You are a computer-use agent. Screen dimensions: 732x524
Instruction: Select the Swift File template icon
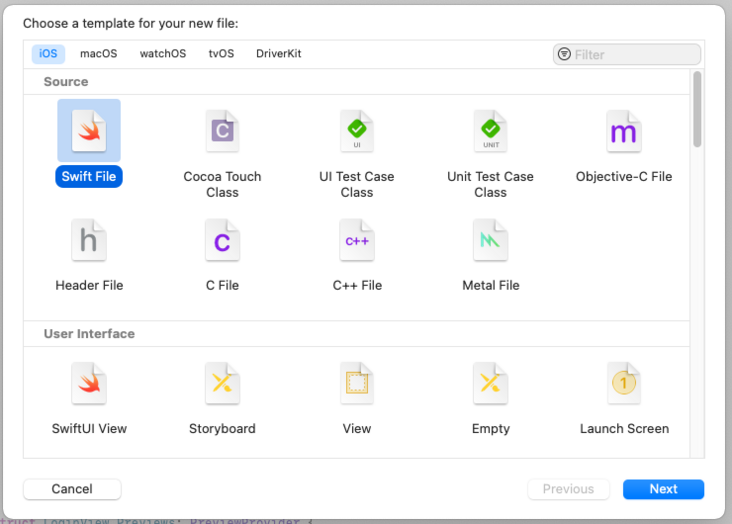pos(89,131)
